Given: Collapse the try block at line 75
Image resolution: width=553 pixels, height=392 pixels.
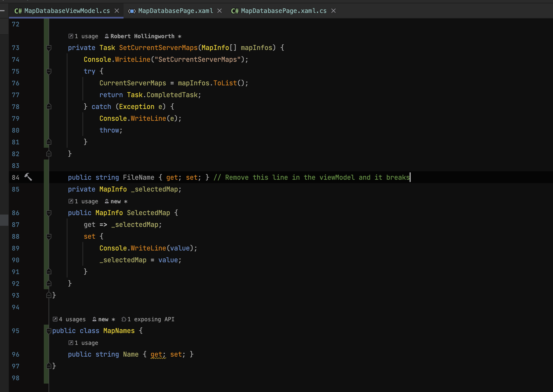Looking at the screenshot, I should 49,71.
